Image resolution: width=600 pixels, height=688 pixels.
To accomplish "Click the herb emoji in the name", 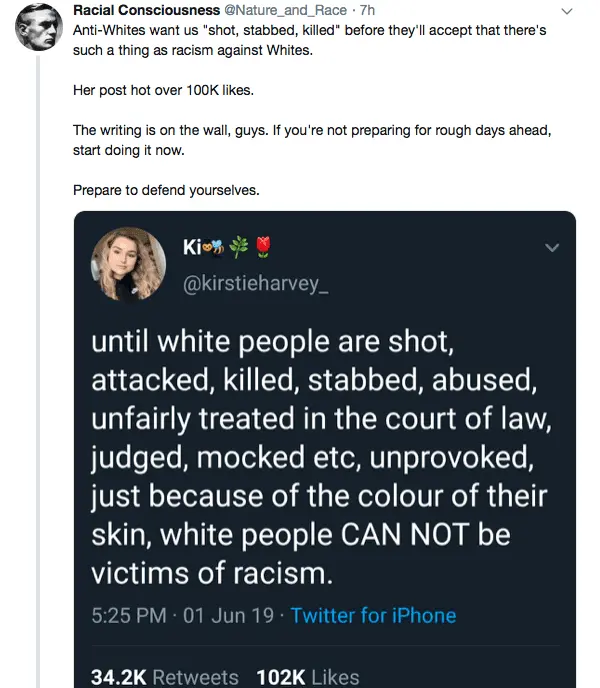I will 238,246.
